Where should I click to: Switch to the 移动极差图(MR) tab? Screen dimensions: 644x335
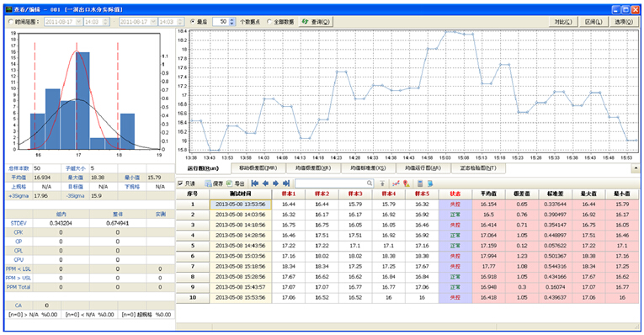point(258,167)
